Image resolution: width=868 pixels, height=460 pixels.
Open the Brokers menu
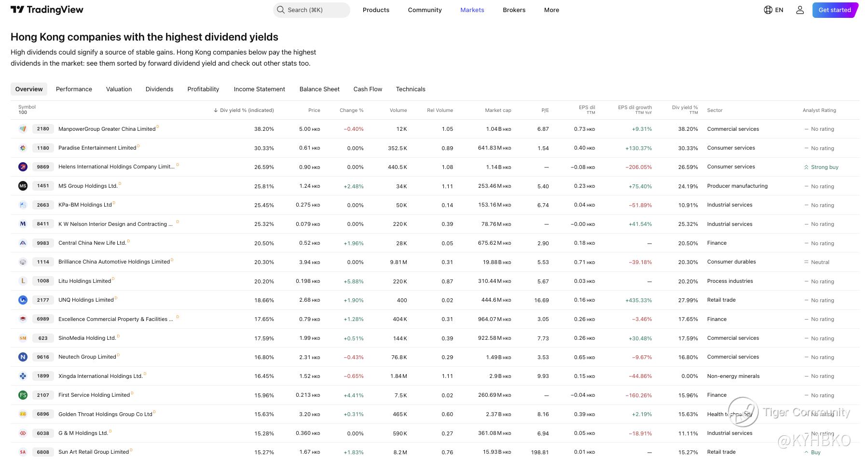(514, 10)
